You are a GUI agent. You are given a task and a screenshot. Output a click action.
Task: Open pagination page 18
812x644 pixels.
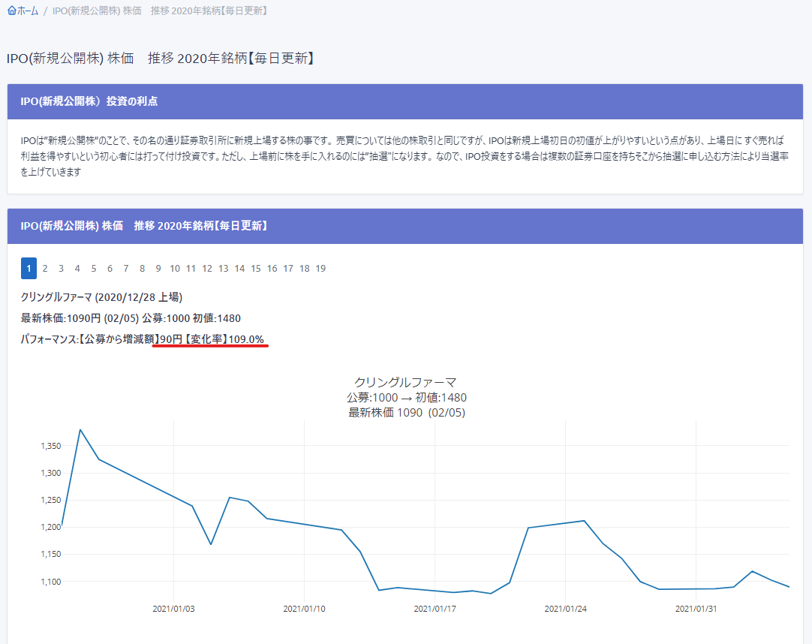click(304, 268)
